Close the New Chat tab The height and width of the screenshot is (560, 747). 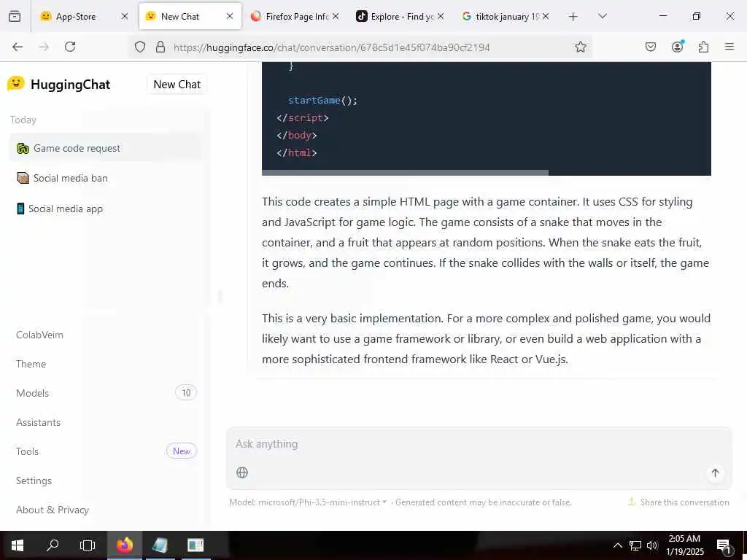230,16
